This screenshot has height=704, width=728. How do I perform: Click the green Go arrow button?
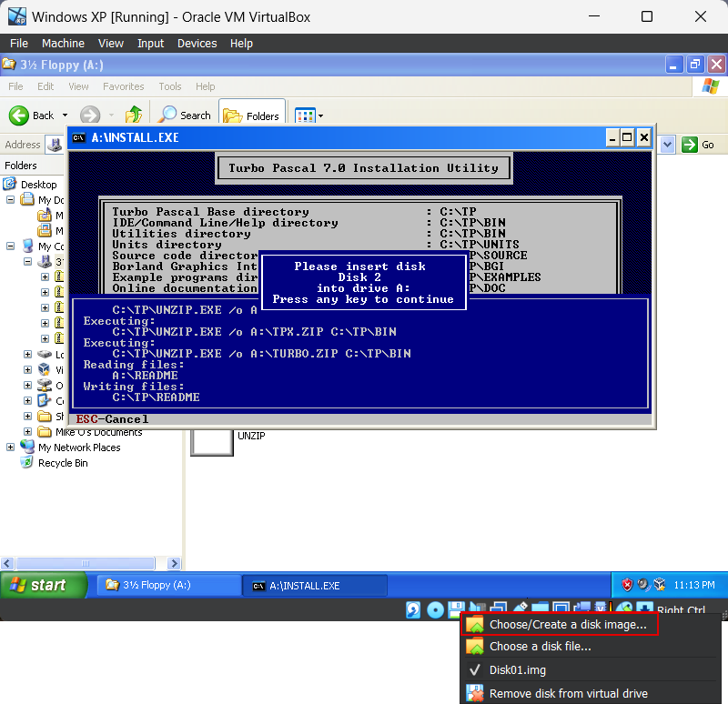coord(690,145)
